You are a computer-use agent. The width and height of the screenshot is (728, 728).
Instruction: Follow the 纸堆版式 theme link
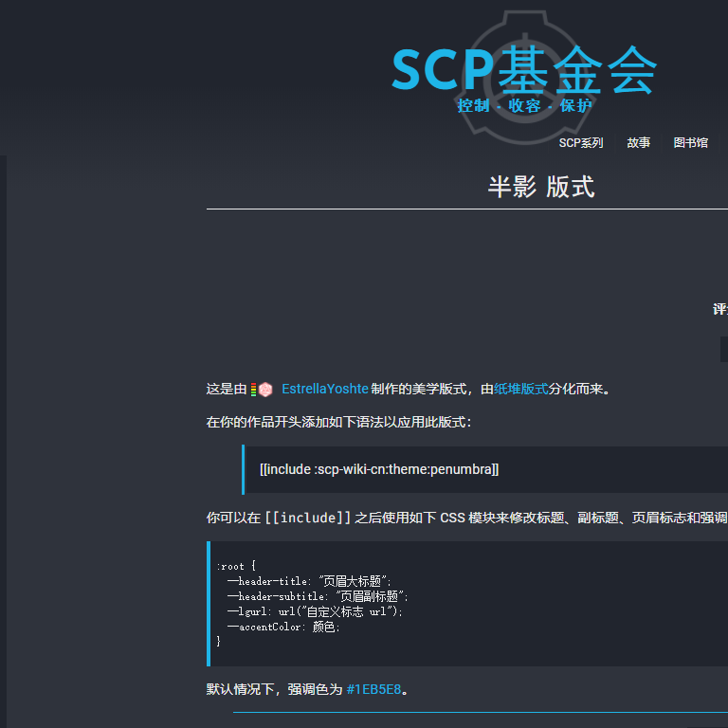(521, 389)
